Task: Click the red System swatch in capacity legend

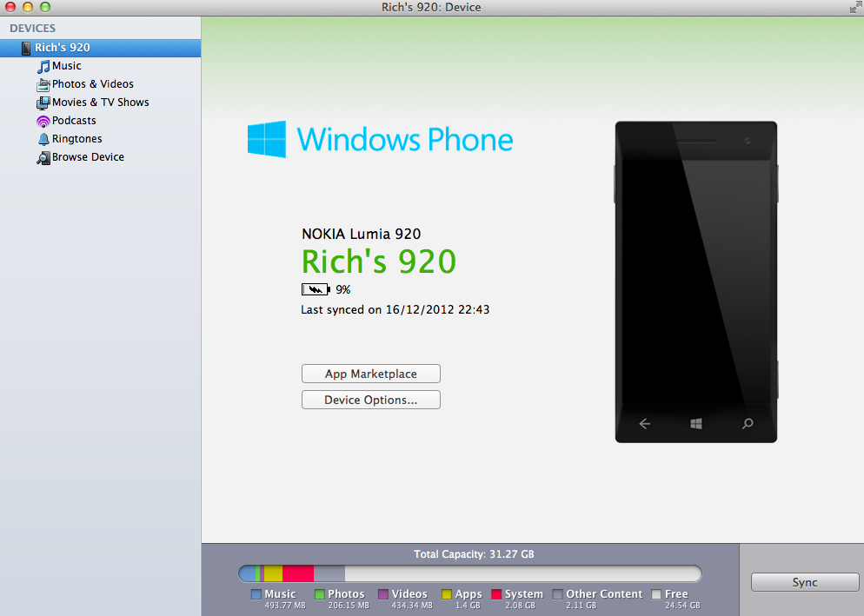Action: click(x=495, y=593)
